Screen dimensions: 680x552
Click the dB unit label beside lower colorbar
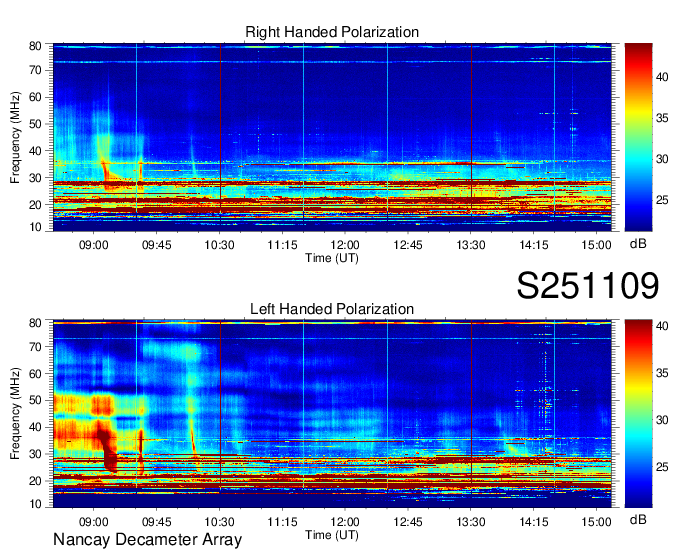click(638, 519)
